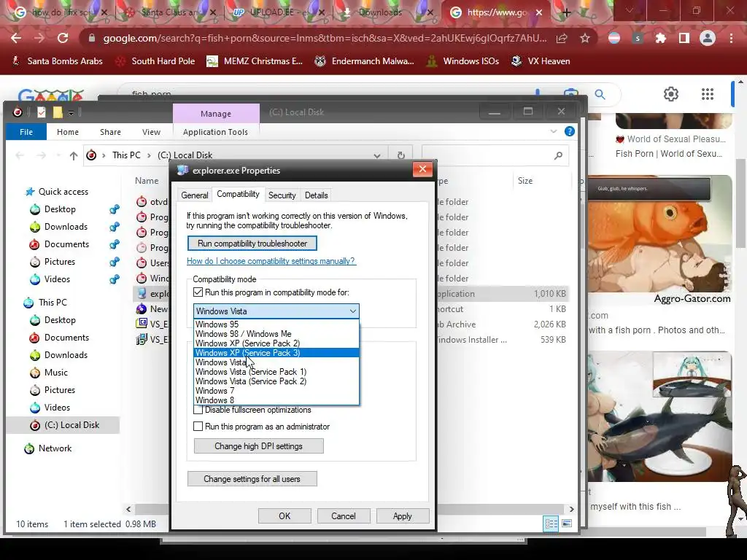
Task: Open the Windows ISOs bookmark
Action: pos(462,61)
